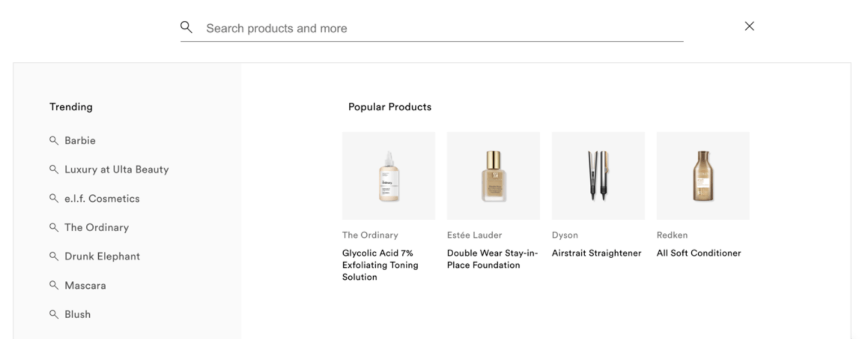Select the Barbie trending search
This screenshot has width=868, height=339.
pos(80,141)
